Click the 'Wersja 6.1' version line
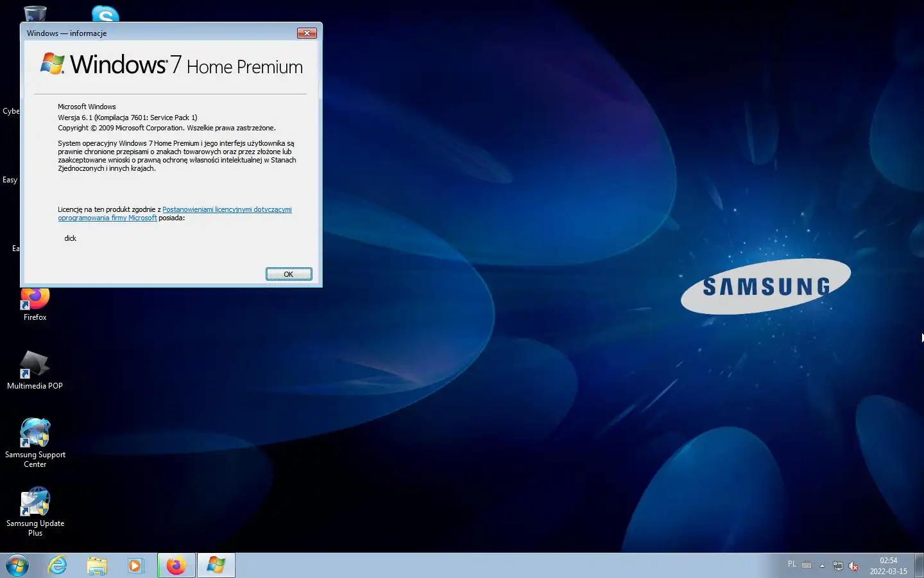The height and width of the screenshot is (578, 924). [x=128, y=118]
